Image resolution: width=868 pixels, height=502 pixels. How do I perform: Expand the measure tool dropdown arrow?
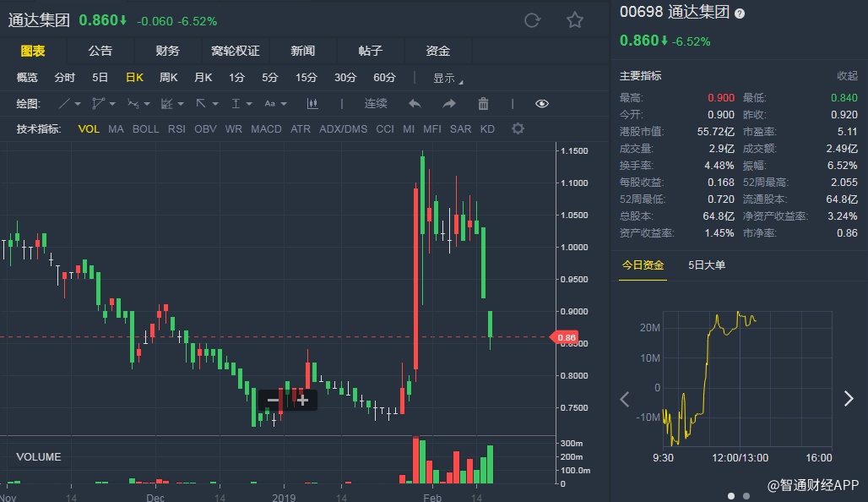coord(249,104)
